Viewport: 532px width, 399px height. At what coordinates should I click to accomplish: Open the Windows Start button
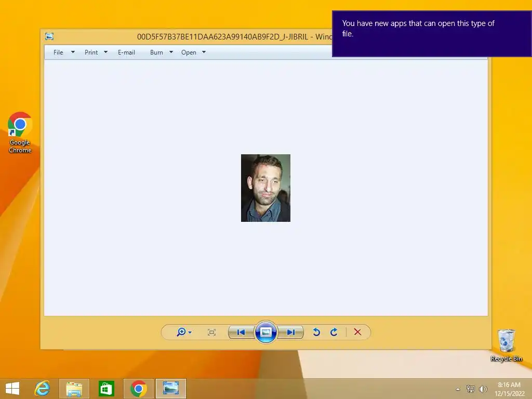[12, 389]
